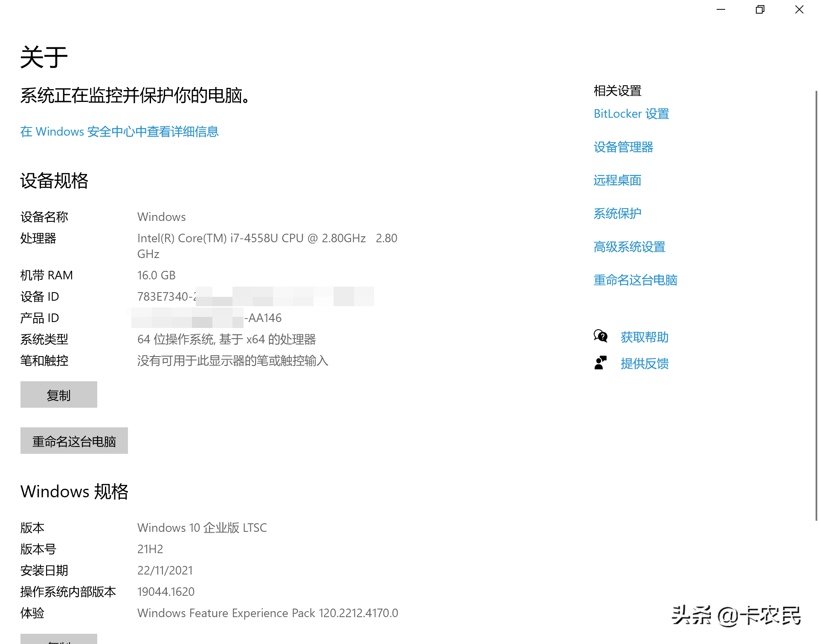Select the install date 22/11/2021
Image resolution: width=819 pixels, height=644 pixels.
point(165,571)
